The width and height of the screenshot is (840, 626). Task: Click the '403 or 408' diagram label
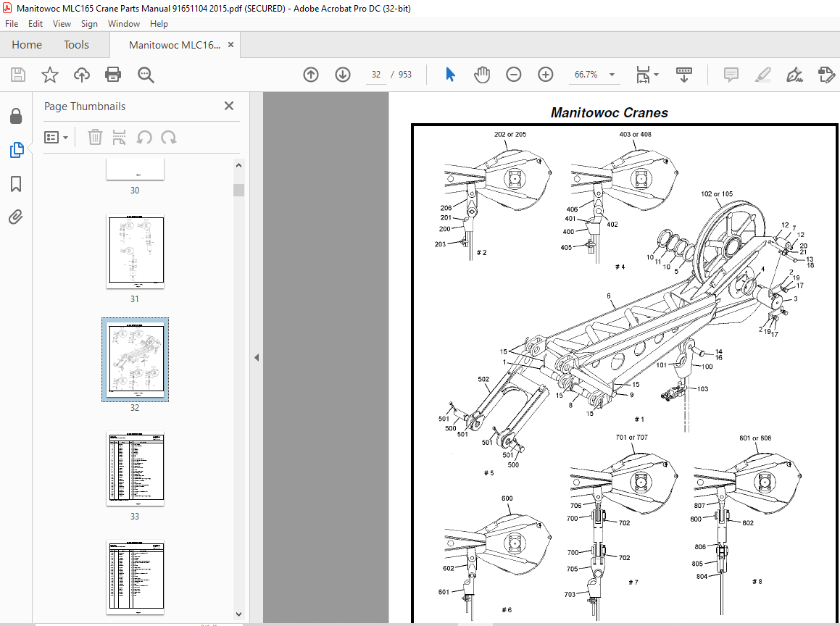[x=636, y=135]
